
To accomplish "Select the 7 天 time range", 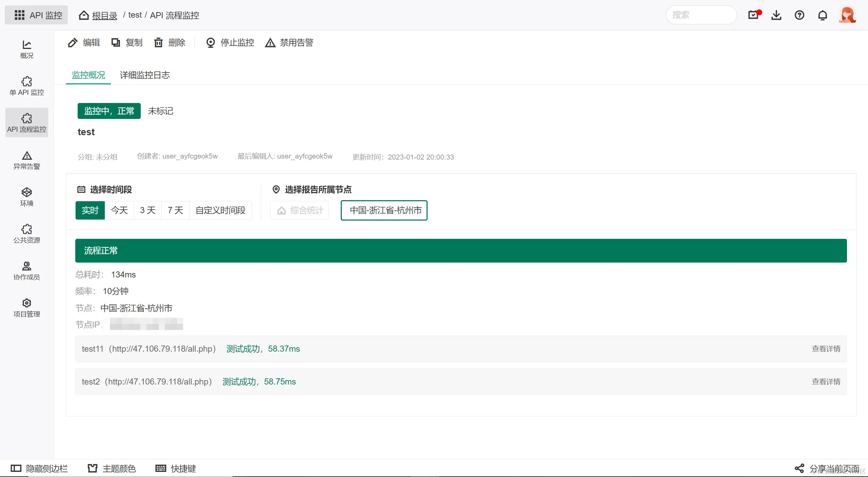I will tap(175, 210).
